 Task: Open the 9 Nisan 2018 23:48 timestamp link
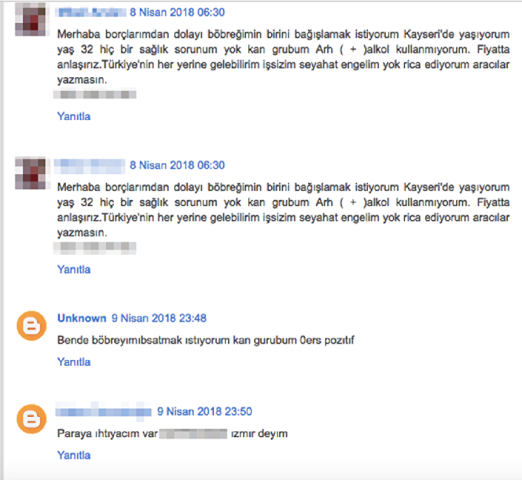[159, 318]
